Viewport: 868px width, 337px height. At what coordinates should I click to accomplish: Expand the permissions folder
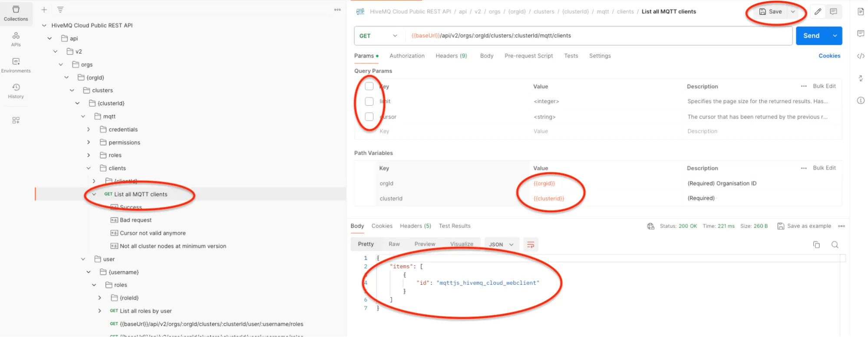coord(89,142)
